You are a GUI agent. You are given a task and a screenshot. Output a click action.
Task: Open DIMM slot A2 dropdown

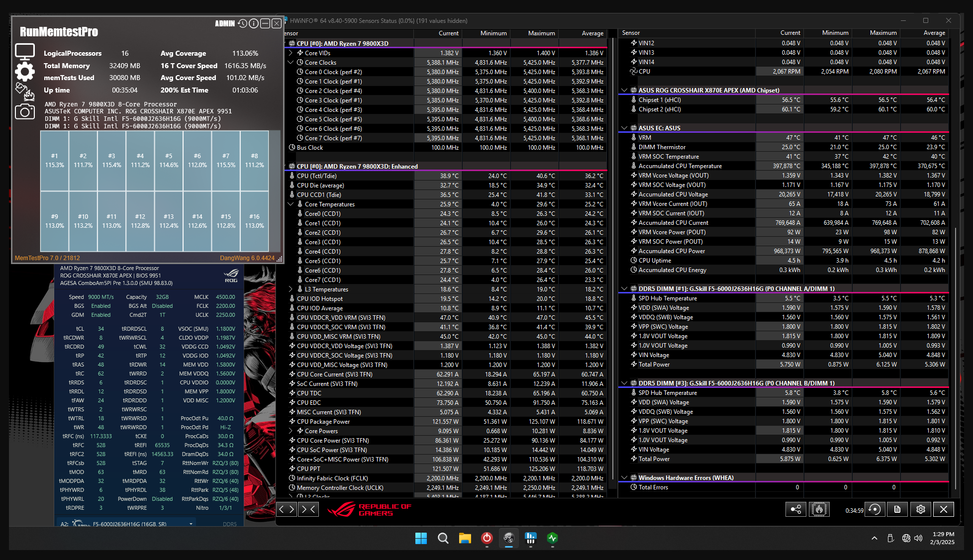pyautogui.click(x=191, y=524)
